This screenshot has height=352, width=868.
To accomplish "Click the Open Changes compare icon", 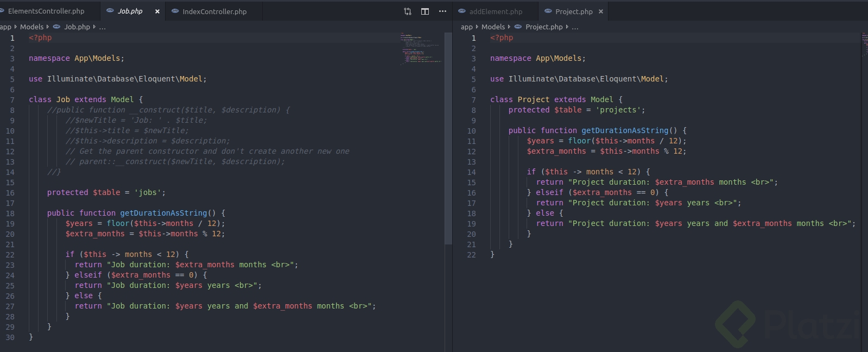I will [x=408, y=11].
